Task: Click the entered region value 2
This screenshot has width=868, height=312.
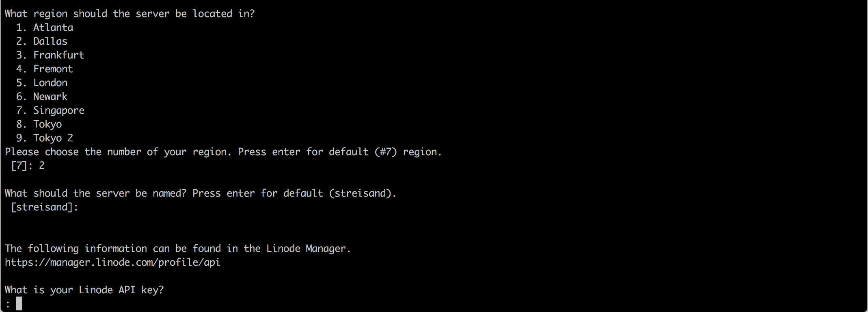Action: (42, 166)
